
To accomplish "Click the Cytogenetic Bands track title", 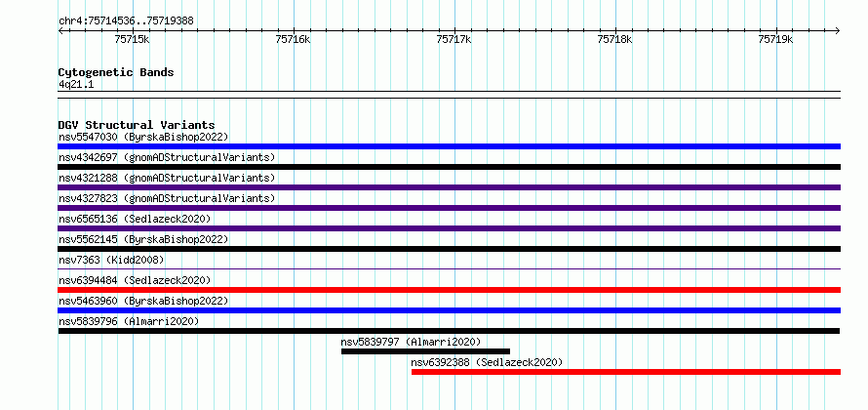I will point(116,72).
